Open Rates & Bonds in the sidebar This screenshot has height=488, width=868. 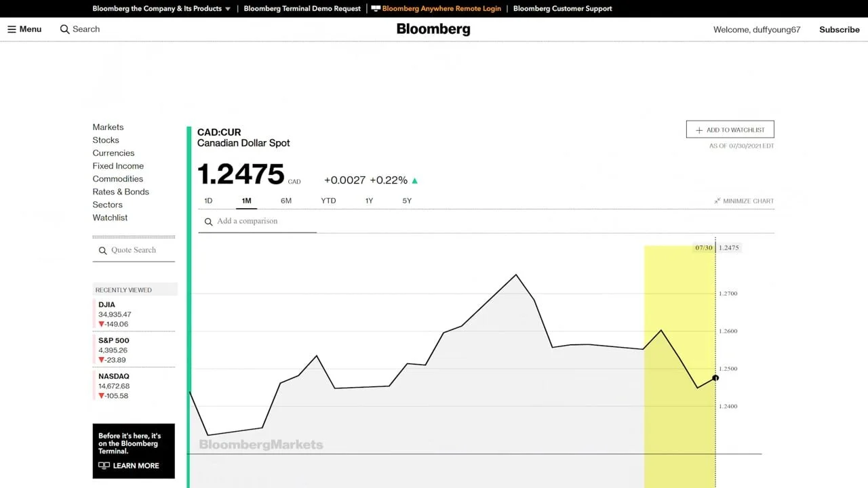(x=121, y=192)
